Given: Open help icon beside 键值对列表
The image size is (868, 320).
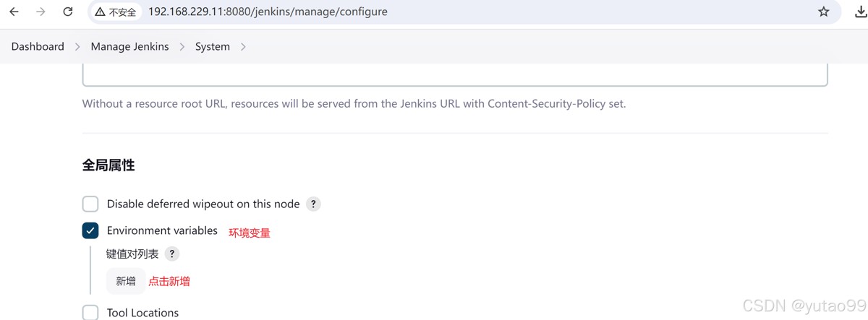Looking at the screenshot, I should click(171, 254).
